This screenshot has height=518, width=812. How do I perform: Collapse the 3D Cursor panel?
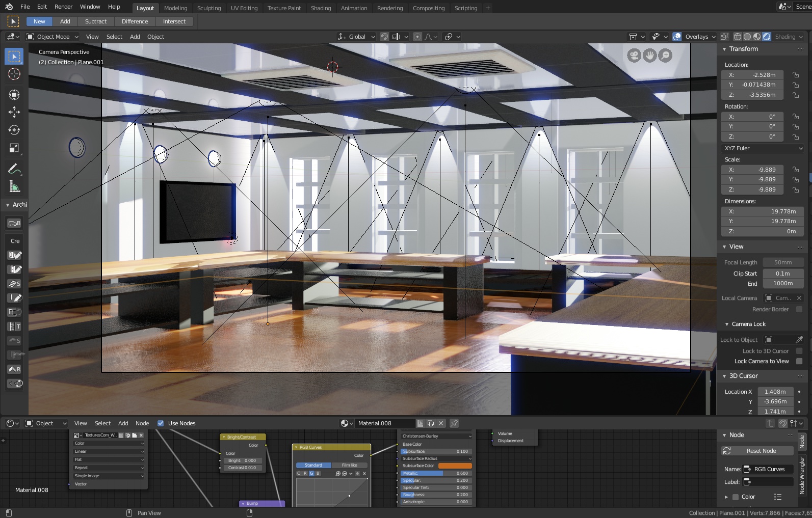pyautogui.click(x=724, y=376)
